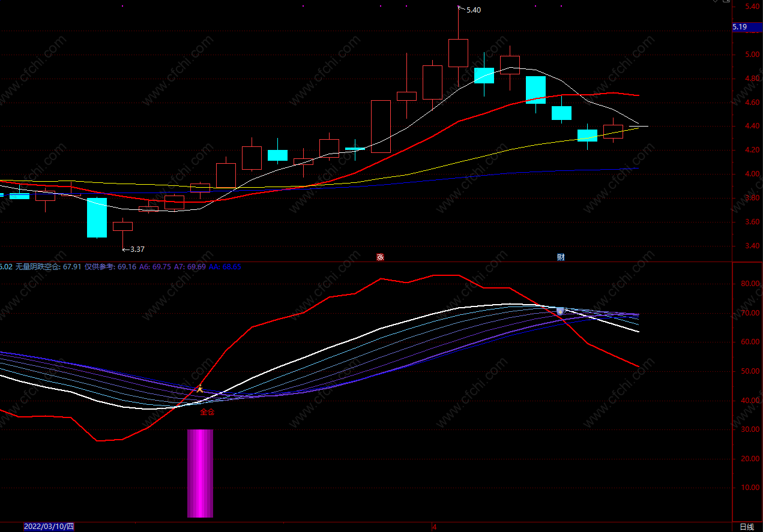Click the 无量阴跌空仓: 67.91 indicator value
763x532 pixels.
(x=48, y=267)
